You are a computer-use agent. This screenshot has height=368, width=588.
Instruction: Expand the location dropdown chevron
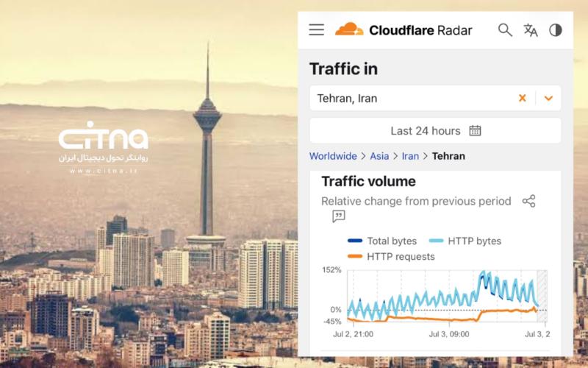coord(548,99)
